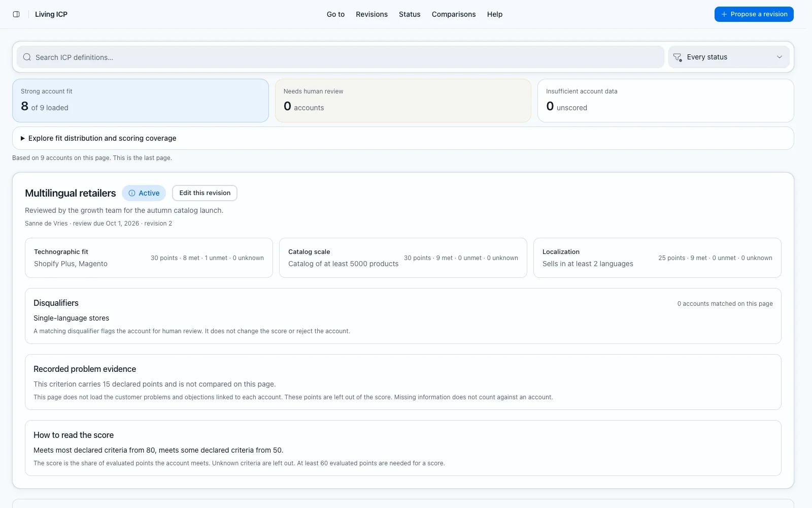
Task: Open the Comparisons menu
Action: click(x=454, y=14)
